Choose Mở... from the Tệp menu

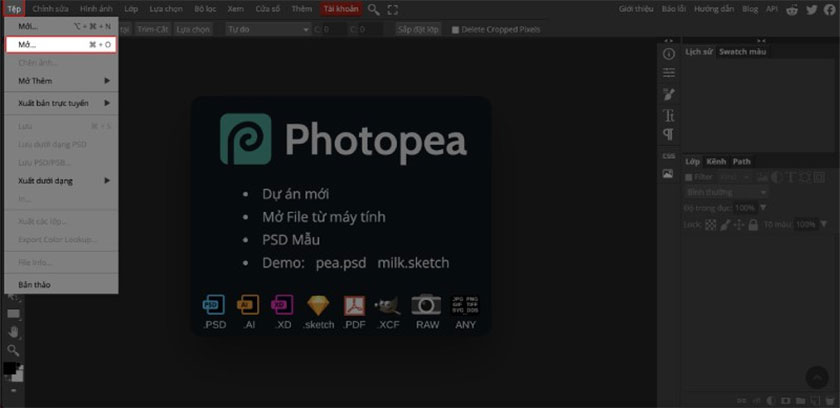coord(62,45)
